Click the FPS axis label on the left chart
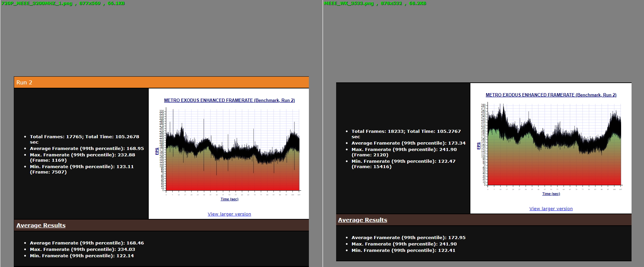The width and height of the screenshot is (644, 267). [x=157, y=151]
